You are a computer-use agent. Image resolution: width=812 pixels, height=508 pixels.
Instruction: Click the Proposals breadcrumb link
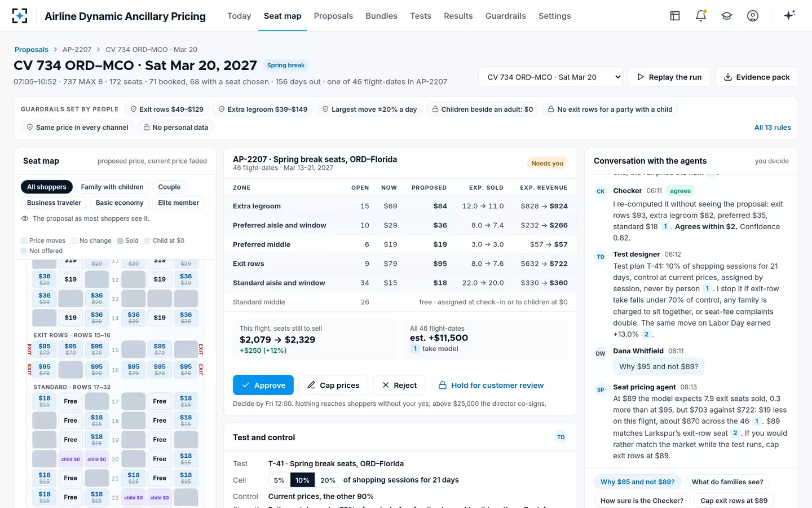[x=32, y=49]
